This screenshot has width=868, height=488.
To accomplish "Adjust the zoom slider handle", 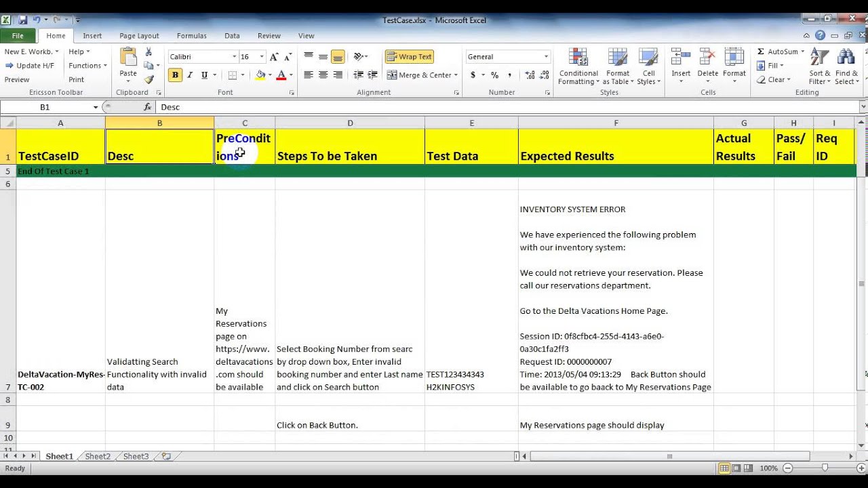I will (x=825, y=468).
